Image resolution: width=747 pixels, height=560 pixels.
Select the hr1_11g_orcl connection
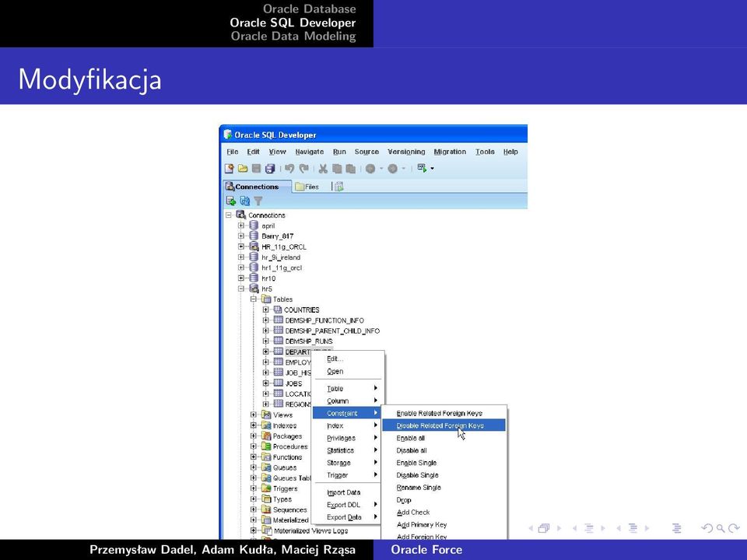(282, 268)
